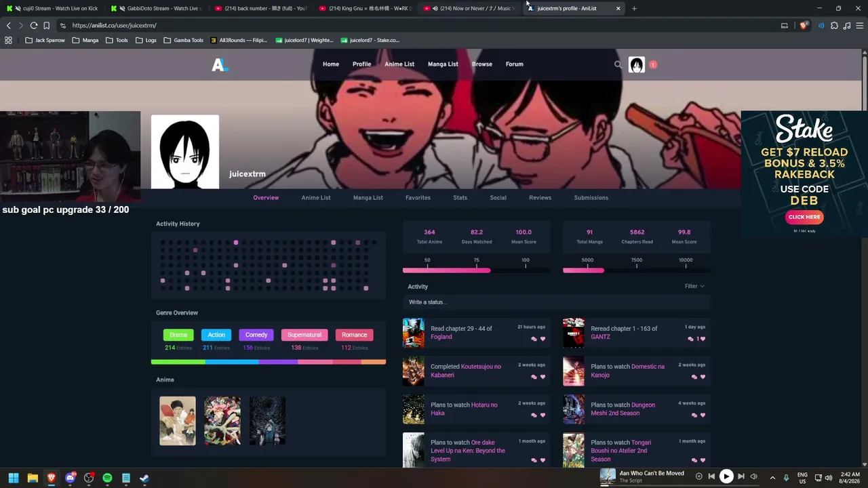868x488 pixels.
Task: Show hidden system tray icons chevron
Action: coord(772,477)
